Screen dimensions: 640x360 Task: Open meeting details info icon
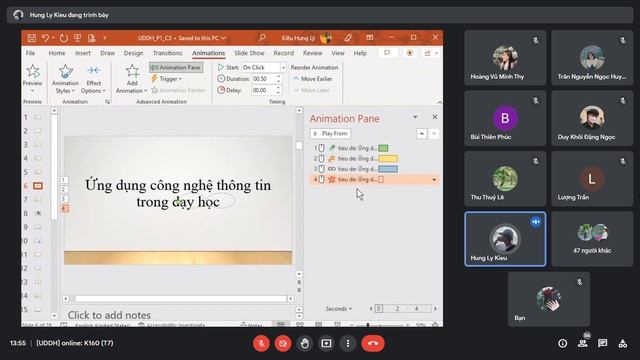[562, 343]
